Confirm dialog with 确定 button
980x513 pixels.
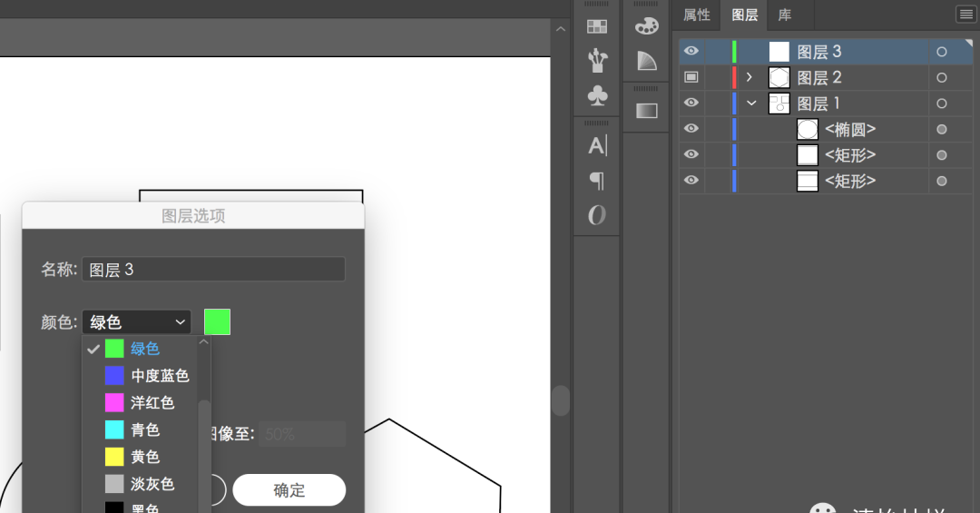[289, 490]
